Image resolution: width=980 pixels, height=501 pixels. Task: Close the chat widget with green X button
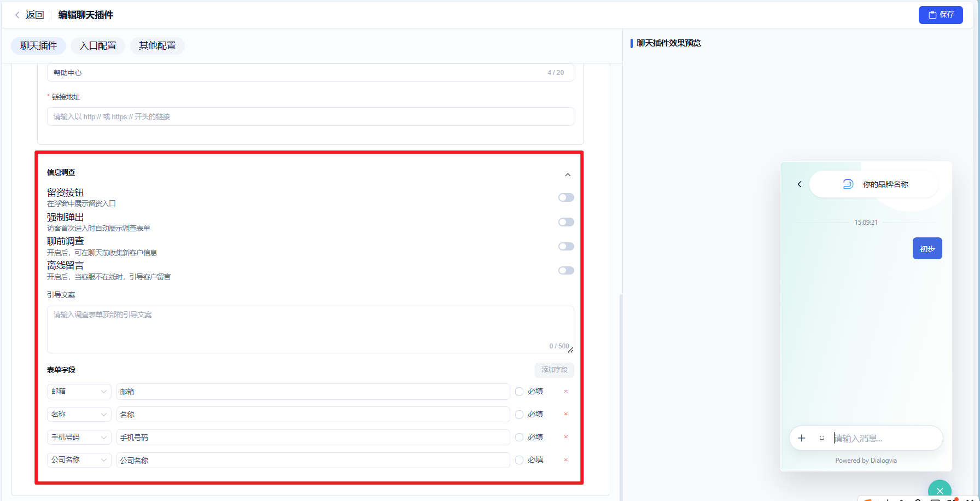coord(940,490)
